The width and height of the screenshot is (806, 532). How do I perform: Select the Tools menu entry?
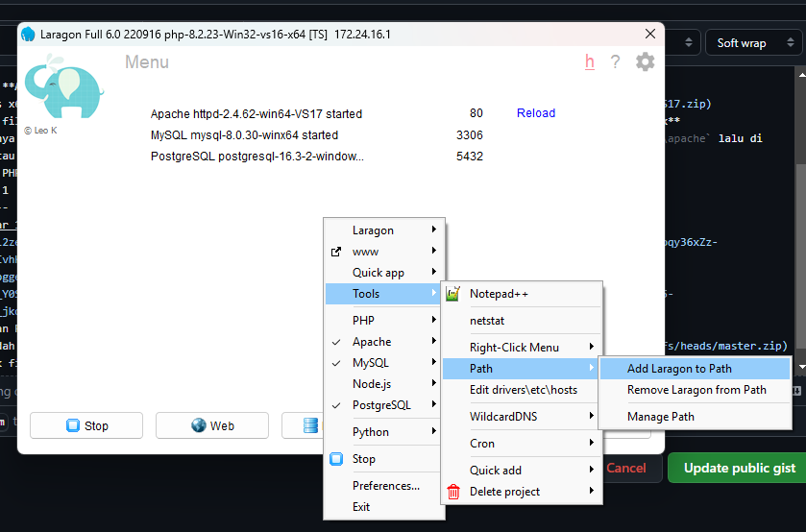[383, 294]
